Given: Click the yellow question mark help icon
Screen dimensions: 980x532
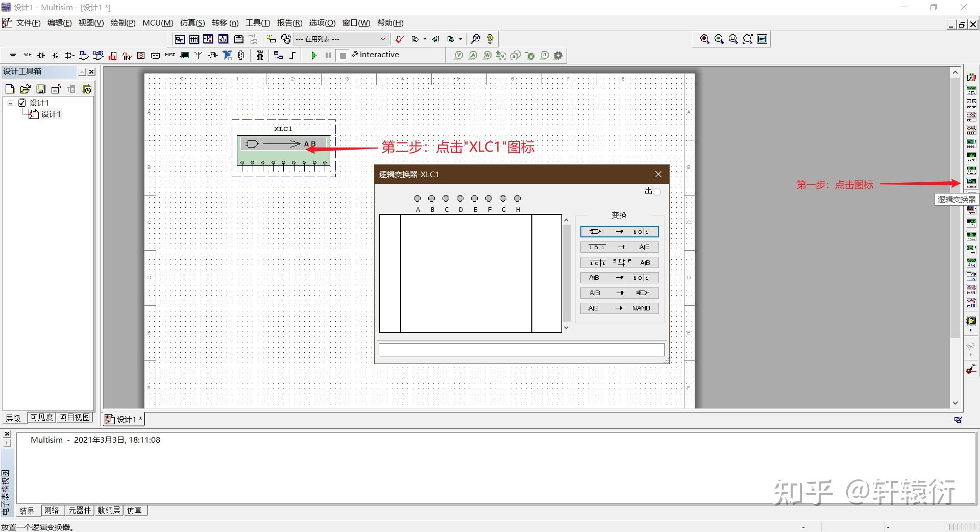Looking at the screenshot, I should [490, 39].
